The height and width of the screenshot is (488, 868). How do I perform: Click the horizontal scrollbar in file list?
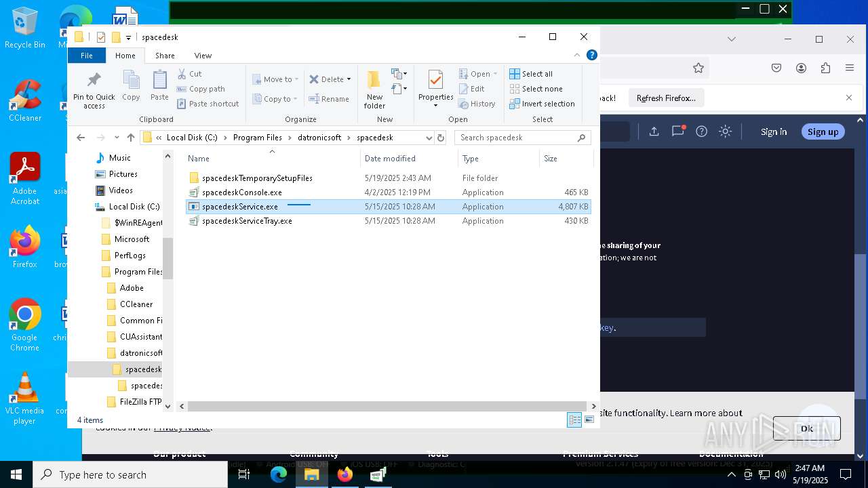click(385, 407)
